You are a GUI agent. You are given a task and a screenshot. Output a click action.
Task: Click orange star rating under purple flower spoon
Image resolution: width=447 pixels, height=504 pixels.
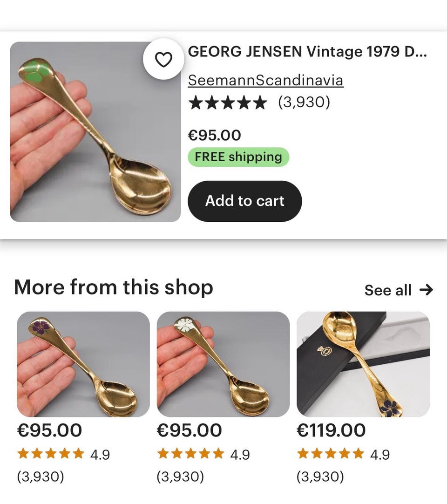(51, 454)
